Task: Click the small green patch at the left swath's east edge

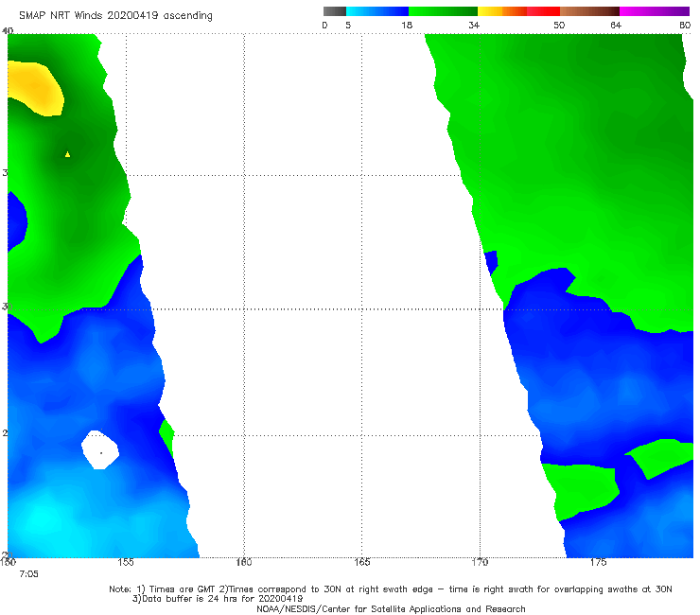Action: pyautogui.click(x=167, y=437)
